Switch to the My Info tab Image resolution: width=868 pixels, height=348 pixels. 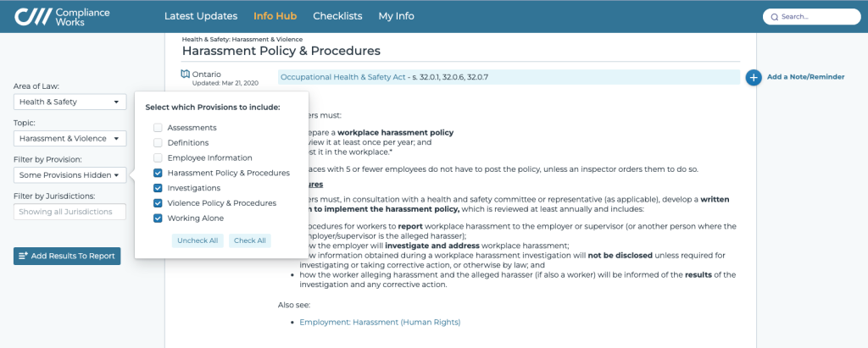[x=396, y=16]
